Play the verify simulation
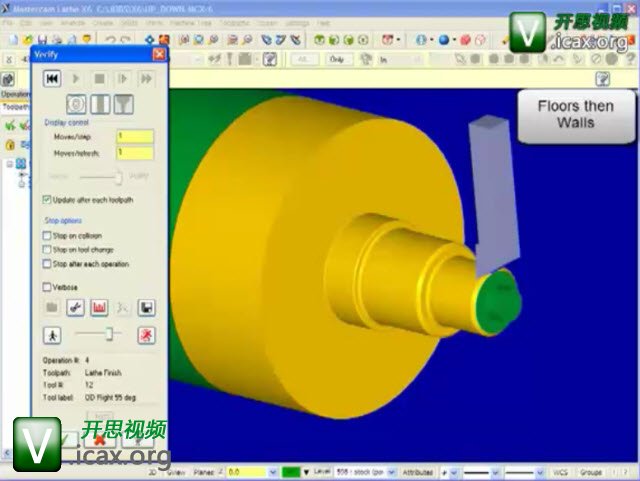The image size is (640, 481). (x=76, y=78)
